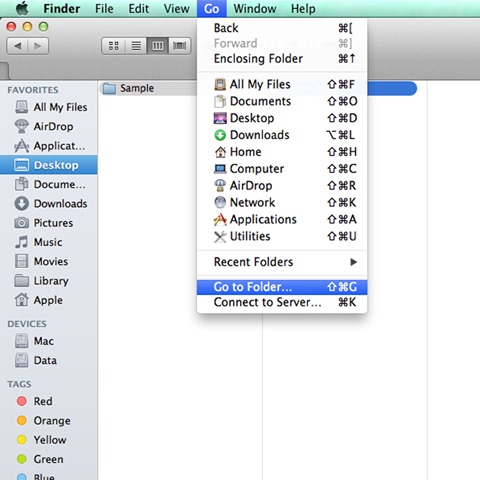This screenshot has height=480, width=480.
Task: Open the Finder menu
Action: coord(62,8)
